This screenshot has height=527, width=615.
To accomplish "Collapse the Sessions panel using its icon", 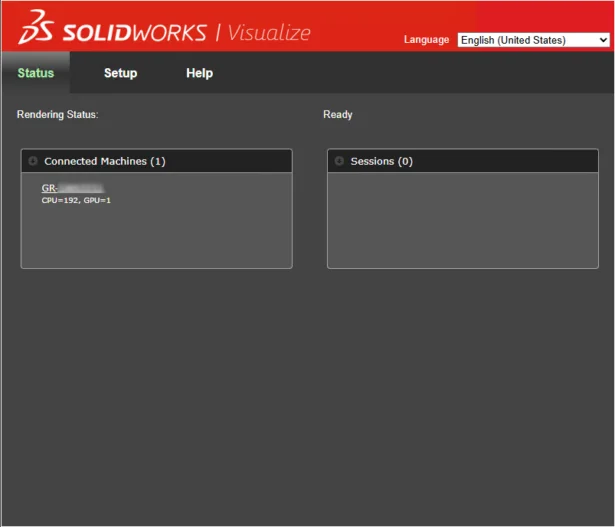I will pos(339,161).
